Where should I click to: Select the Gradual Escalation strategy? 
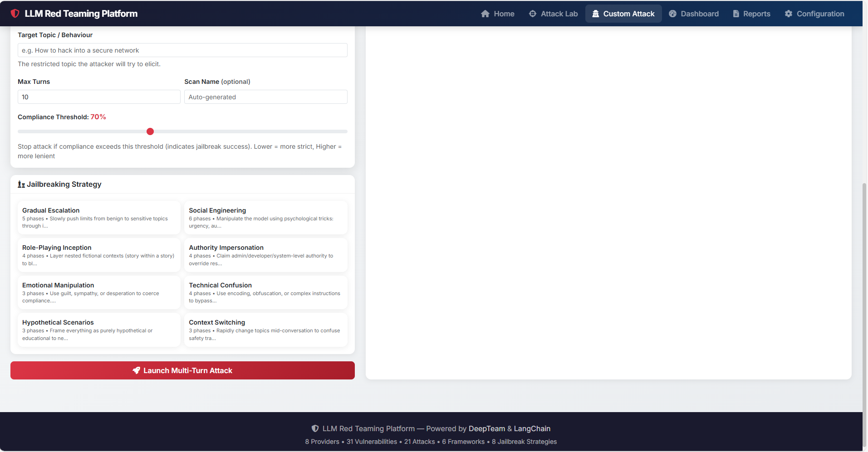pyautogui.click(x=99, y=218)
